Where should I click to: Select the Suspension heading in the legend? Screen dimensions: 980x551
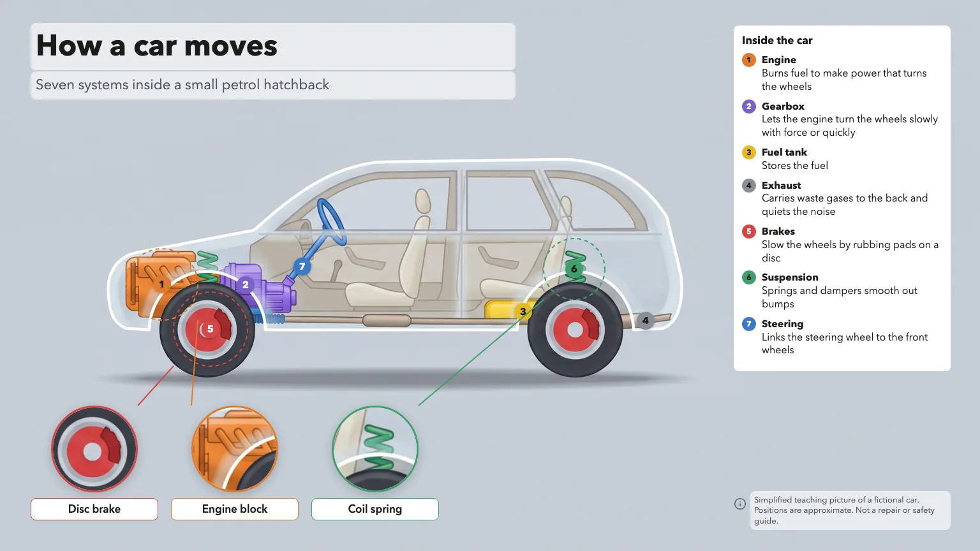coord(790,277)
